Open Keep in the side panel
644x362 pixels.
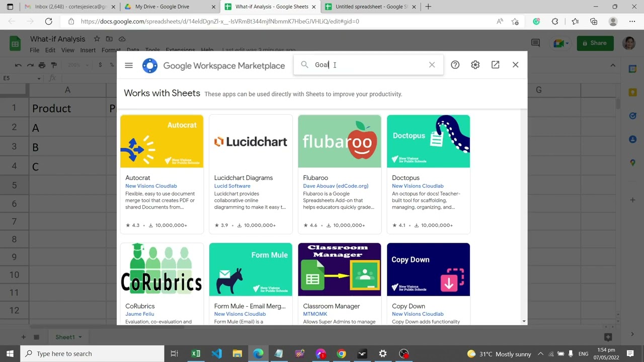tap(633, 92)
